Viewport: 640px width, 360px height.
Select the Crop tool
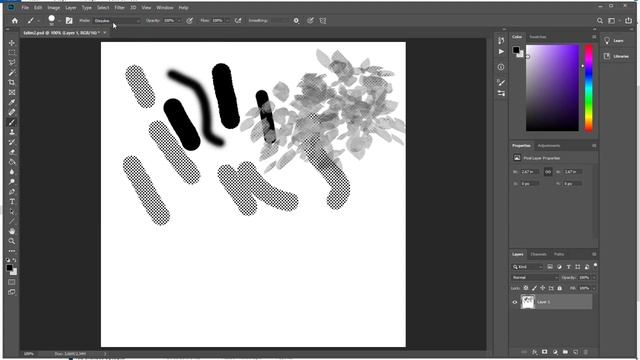coord(12,82)
